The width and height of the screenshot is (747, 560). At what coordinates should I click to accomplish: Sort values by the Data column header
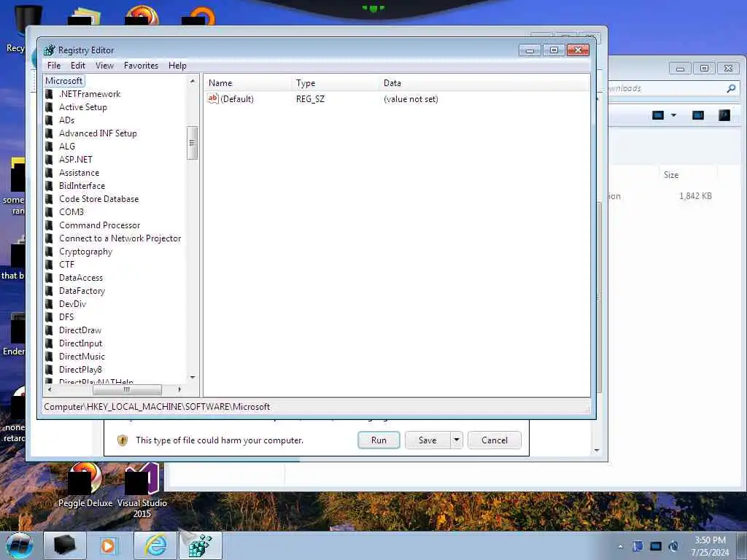pos(484,83)
